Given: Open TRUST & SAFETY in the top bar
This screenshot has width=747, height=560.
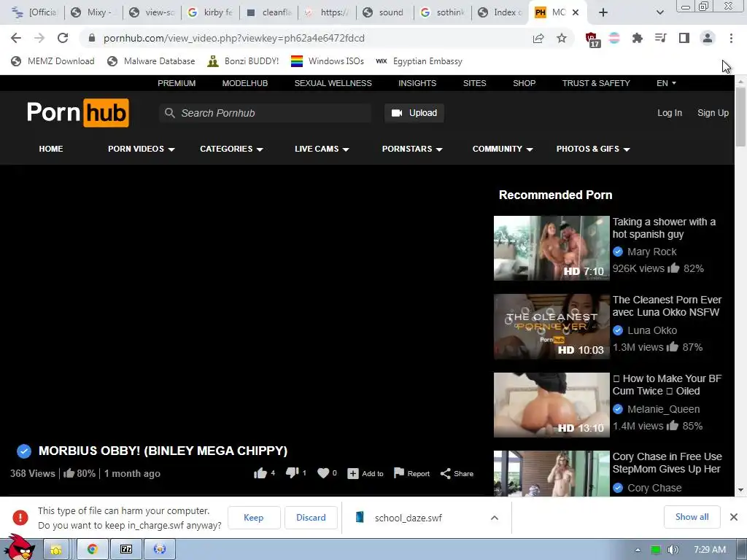Looking at the screenshot, I should click(x=596, y=83).
